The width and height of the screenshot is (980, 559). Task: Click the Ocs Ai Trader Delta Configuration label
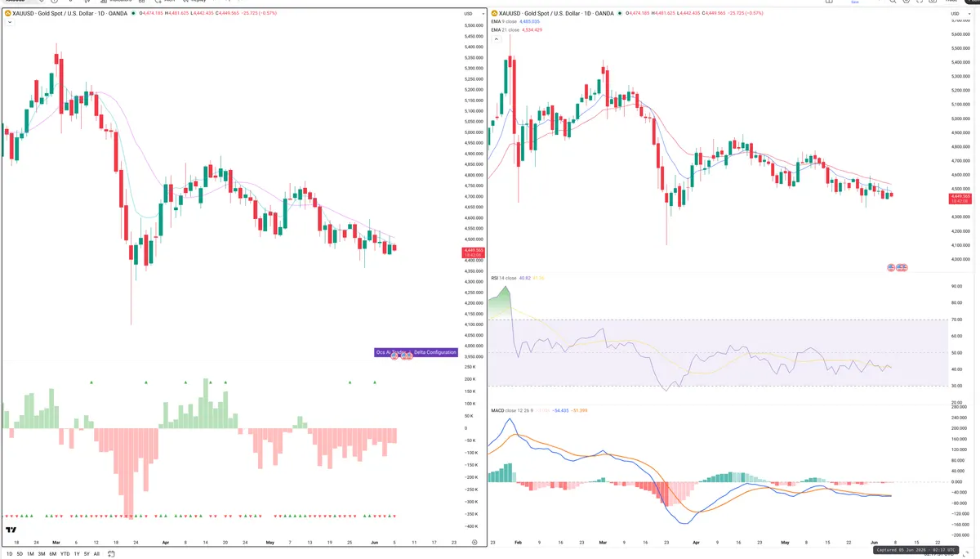[416, 352]
